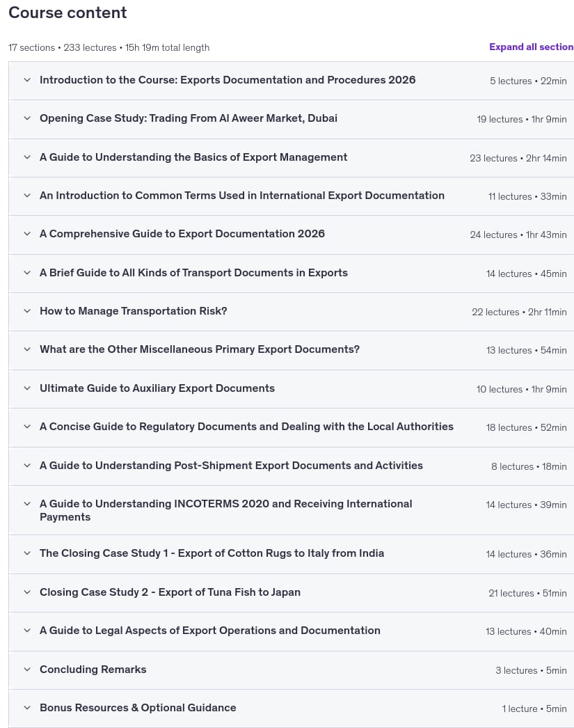Screen dimensions: 574x728
Task: Click 'How to Manage Transportation Risk?' title
Action: pyautogui.click(x=133, y=311)
